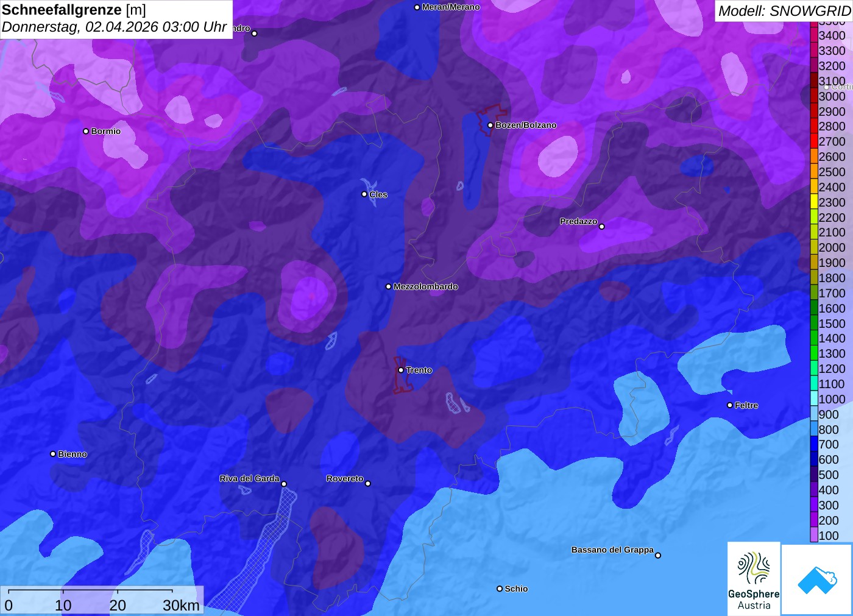Click the Bormio city marker

pos(86,131)
